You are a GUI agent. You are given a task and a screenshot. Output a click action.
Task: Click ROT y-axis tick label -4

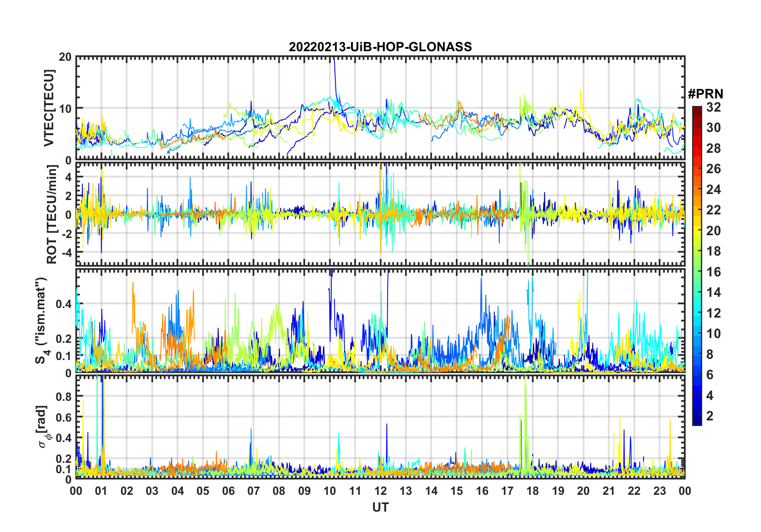point(66,253)
